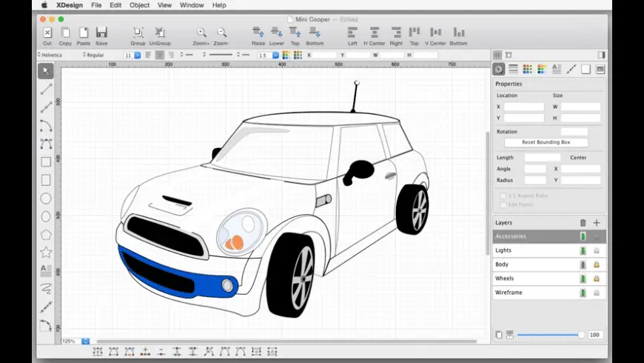644x363 pixels.
Task: Unlock the Body layer padlock
Action: tap(597, 264)
